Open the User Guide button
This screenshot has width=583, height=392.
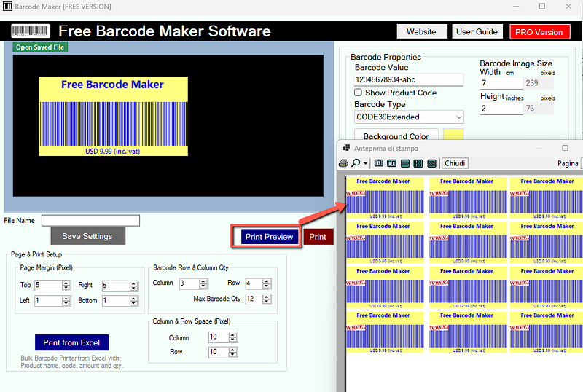(477, 31)
